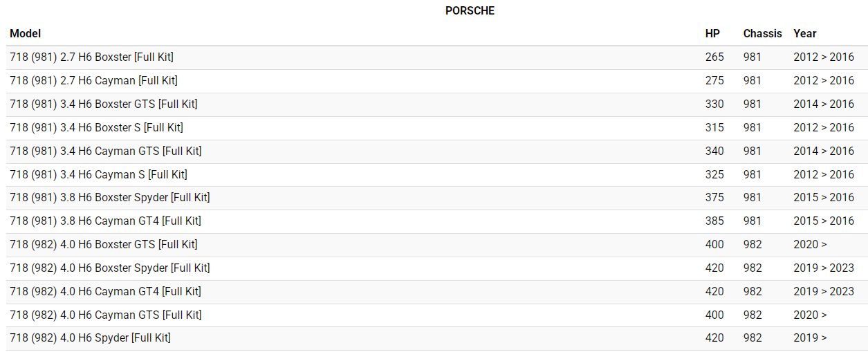
Task: Click the 2012 > 2016 year for Cayman S
Action: (x=824, y=174)
